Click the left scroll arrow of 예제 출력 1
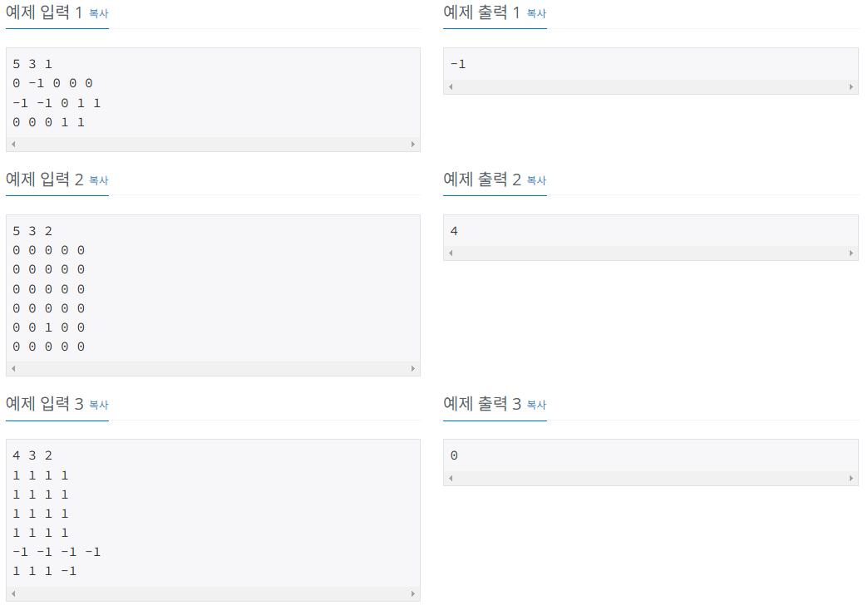The width and height of the screenshot is (868, 605). (x=450, y=86)
